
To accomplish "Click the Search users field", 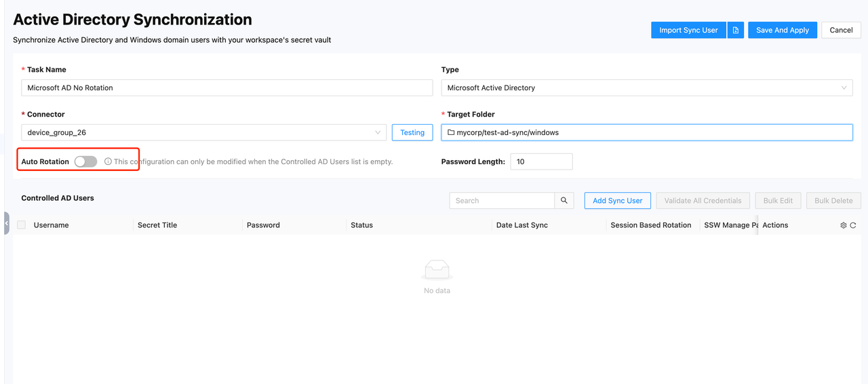I will (502, 201).
